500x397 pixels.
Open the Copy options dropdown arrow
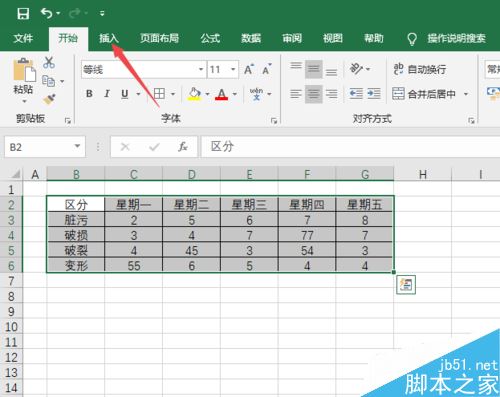[62, 81]
